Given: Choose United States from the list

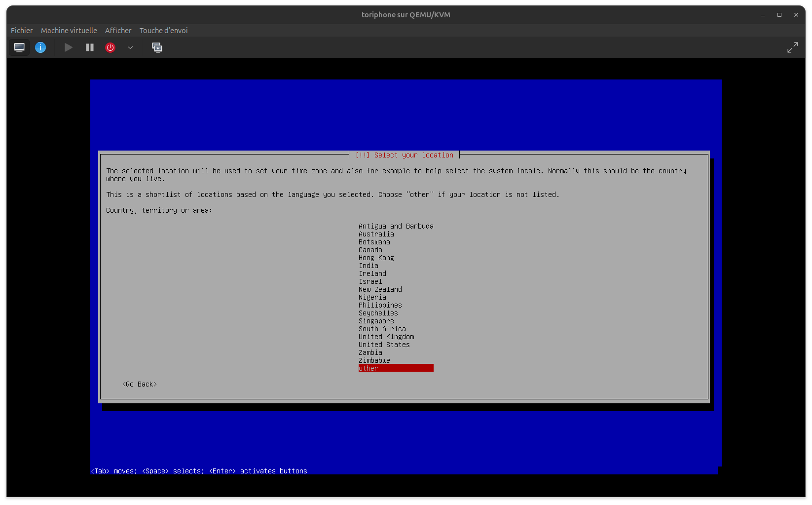Looking at the screenshot, I should tap(384, 345).
